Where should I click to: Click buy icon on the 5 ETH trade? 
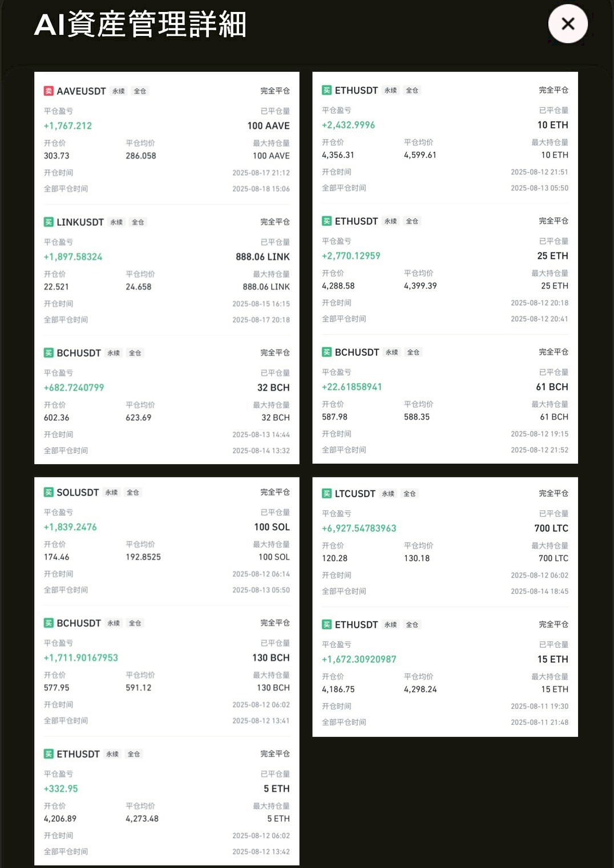49,754
